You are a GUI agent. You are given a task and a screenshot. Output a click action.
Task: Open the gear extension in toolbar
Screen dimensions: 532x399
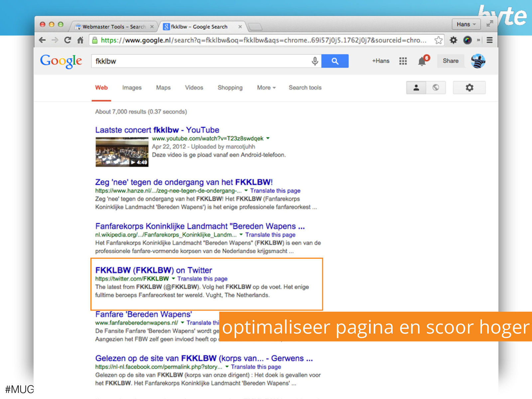point(454,40)
